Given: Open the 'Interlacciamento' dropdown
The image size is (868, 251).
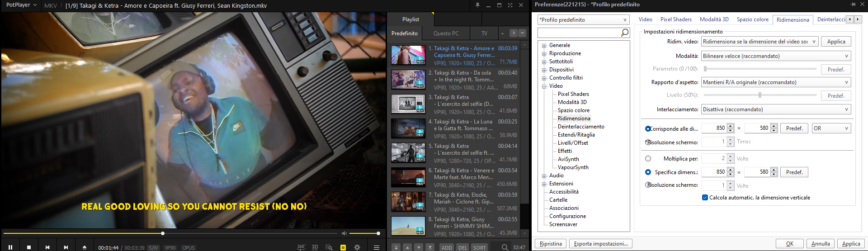Looking at the screenshot, I should point(776,109).
